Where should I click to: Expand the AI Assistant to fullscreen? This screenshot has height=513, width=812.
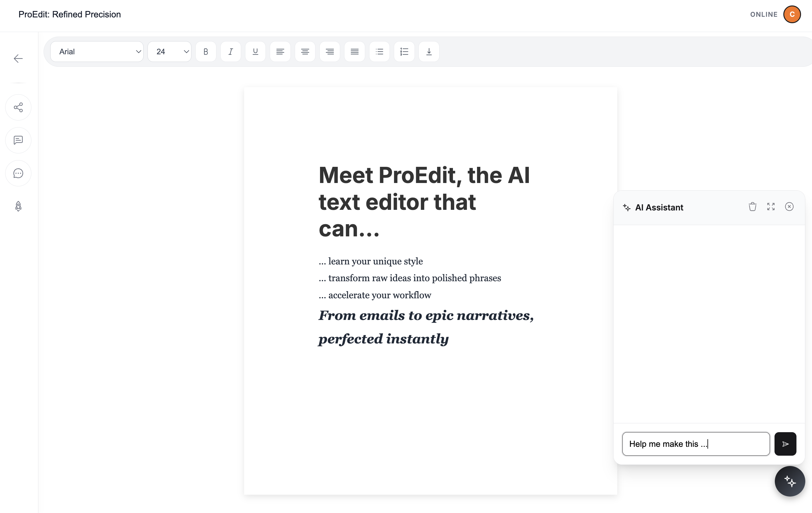coord(771,206)
